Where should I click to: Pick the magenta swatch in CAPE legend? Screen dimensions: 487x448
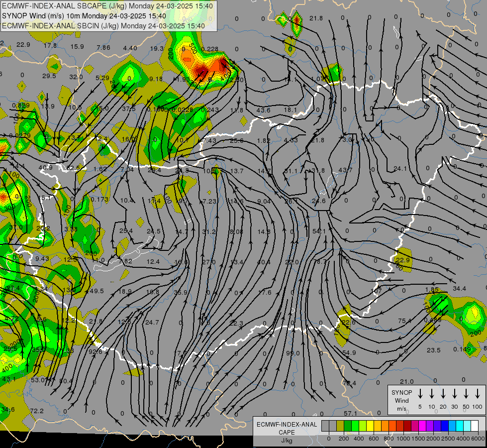[x=422, y=426]
